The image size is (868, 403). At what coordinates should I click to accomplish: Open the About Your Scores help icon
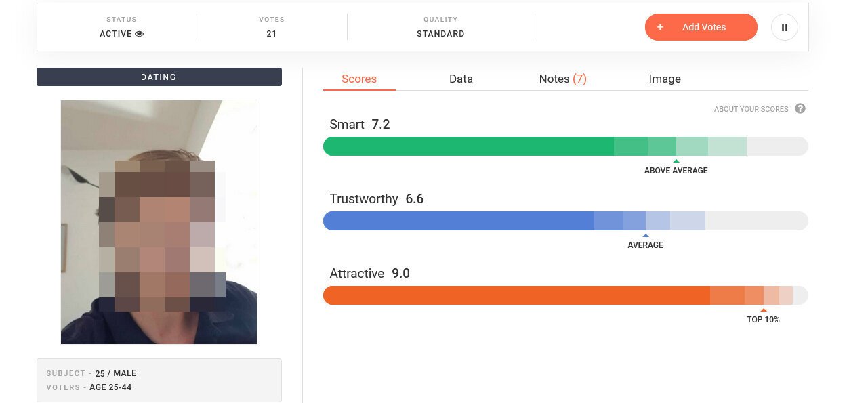(x=800, y=108)
